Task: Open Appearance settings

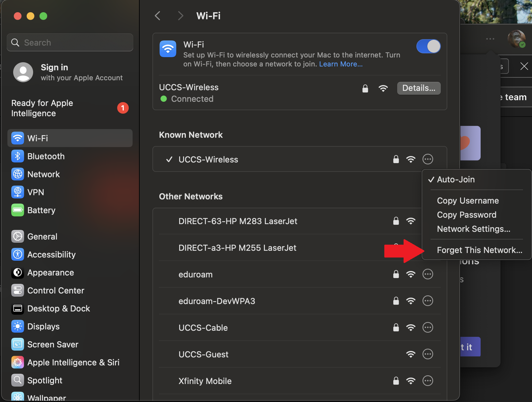Action: click(70, 272)
